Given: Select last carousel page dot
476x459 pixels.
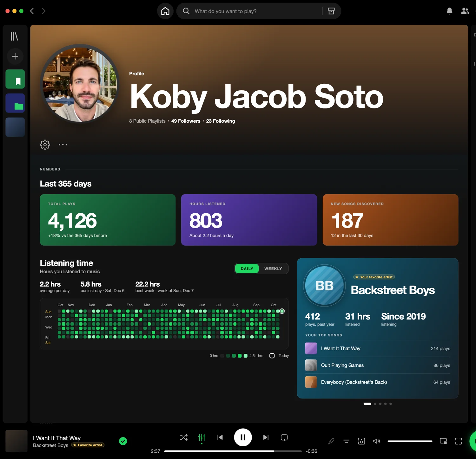Looking at the screenshot, I should (391, 404).
